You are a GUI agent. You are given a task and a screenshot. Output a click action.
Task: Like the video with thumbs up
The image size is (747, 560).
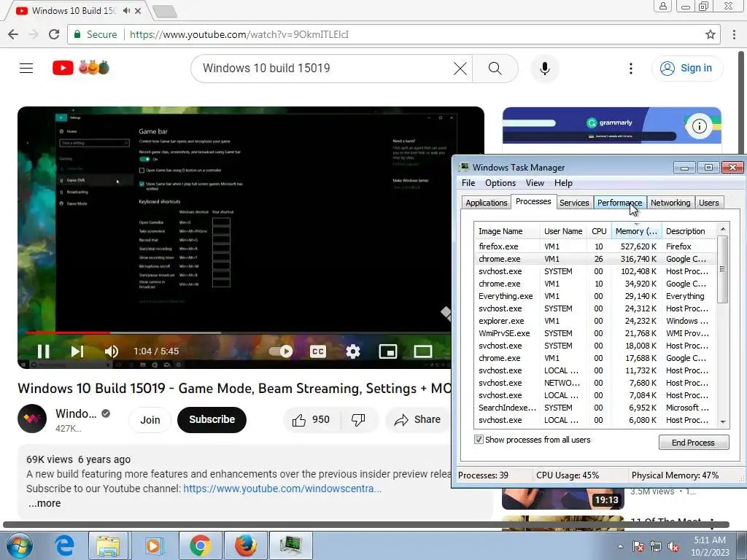click(311, 419)
